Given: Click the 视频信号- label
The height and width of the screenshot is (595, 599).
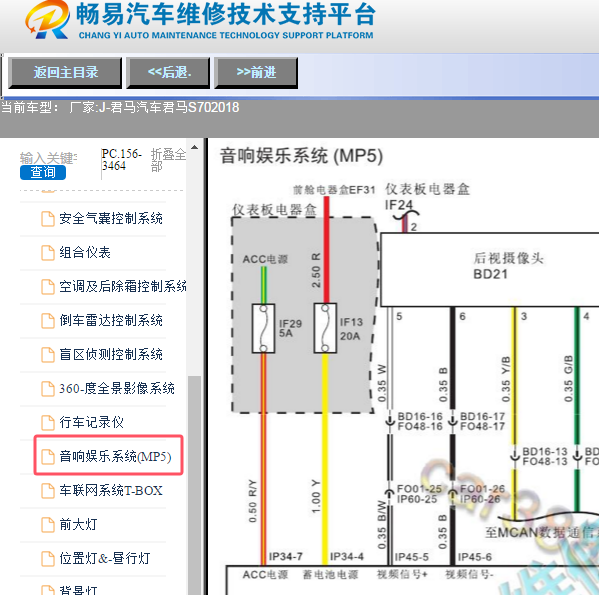Looking at the screenshot, I should tap(469, 574).
